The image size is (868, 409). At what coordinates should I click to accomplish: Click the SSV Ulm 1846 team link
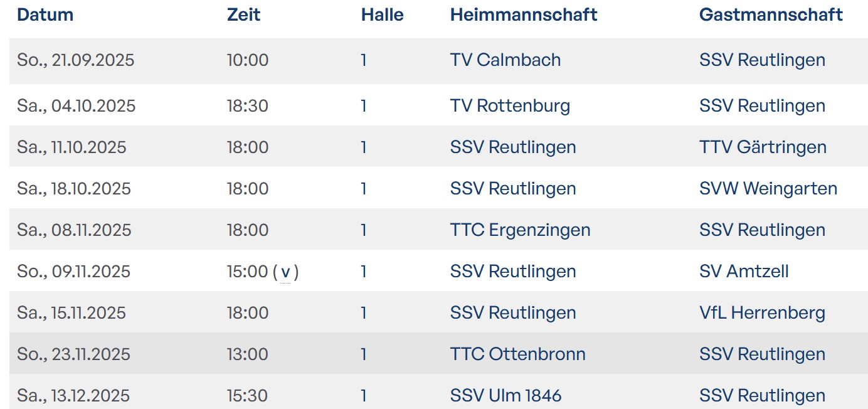click(505, 396)
